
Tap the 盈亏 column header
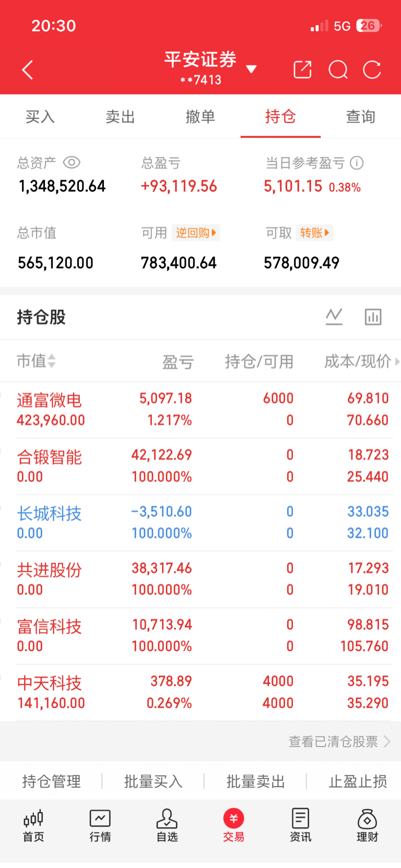coord(178,361)
